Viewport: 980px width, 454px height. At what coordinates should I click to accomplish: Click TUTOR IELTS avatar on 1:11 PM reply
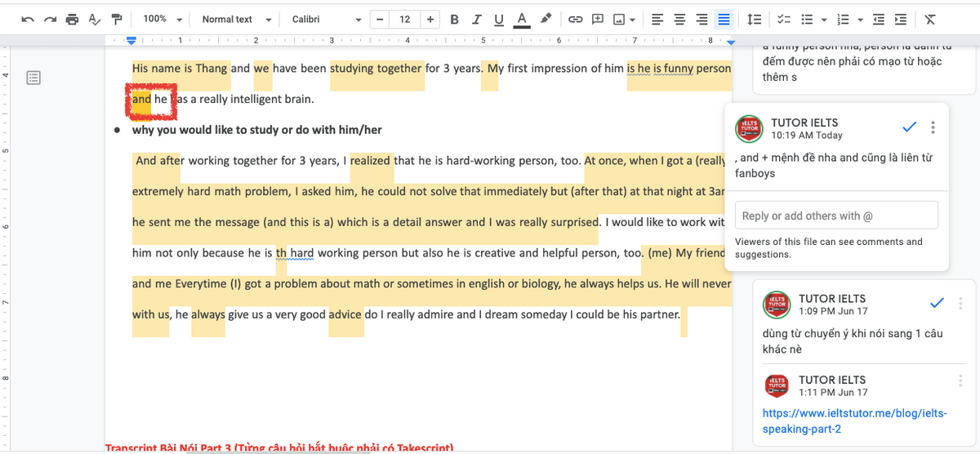coord(777,385)
